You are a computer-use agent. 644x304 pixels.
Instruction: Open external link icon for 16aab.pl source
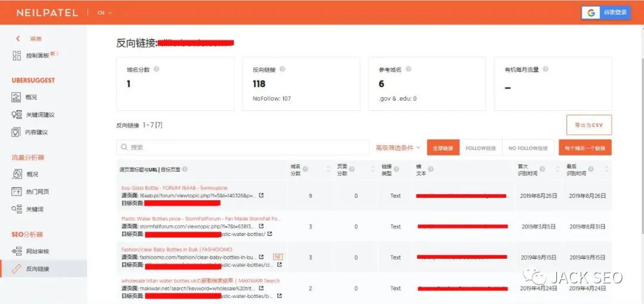click(261, 195)
